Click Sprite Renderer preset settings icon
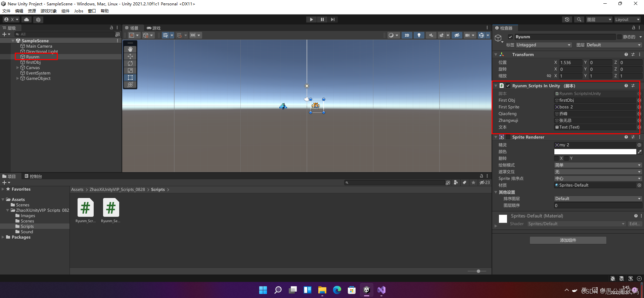 [633, 137]
